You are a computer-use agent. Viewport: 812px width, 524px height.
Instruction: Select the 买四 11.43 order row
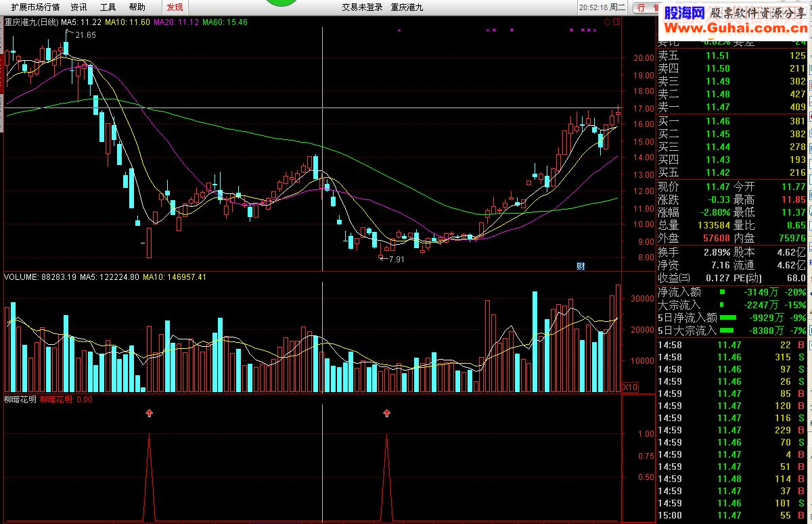click(x=732, y=160)
